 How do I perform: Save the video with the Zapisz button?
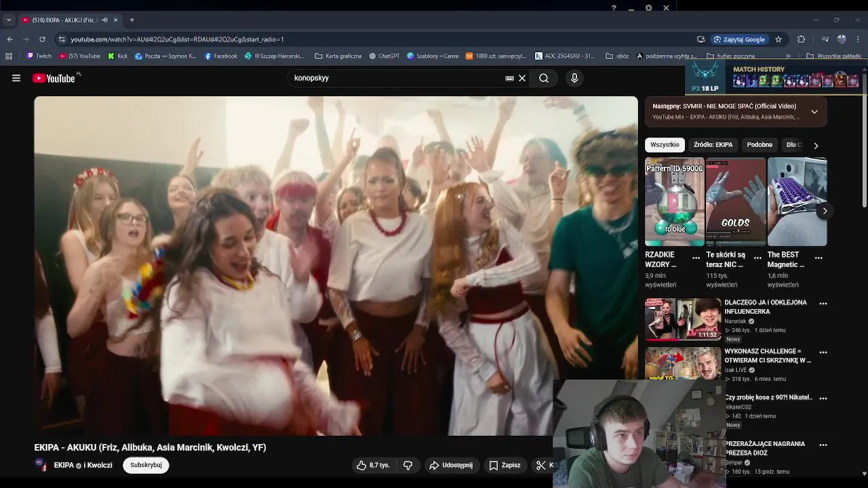pyautogui.click(x=505, y=465)
